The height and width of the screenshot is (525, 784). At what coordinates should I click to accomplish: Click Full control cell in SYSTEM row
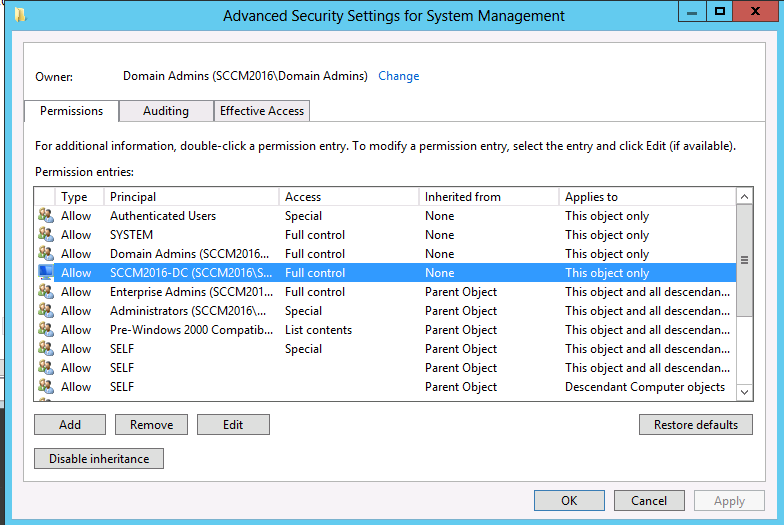coord(315,235)
